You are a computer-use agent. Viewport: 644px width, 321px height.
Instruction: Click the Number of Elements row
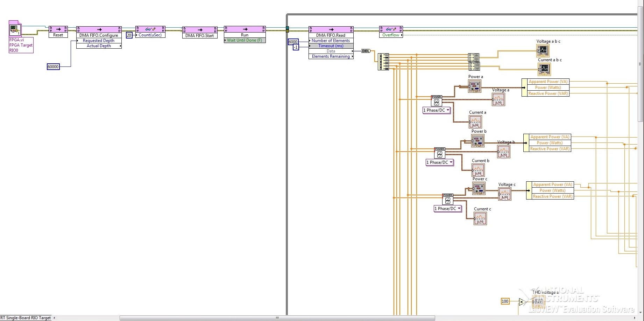coord(331,41)
